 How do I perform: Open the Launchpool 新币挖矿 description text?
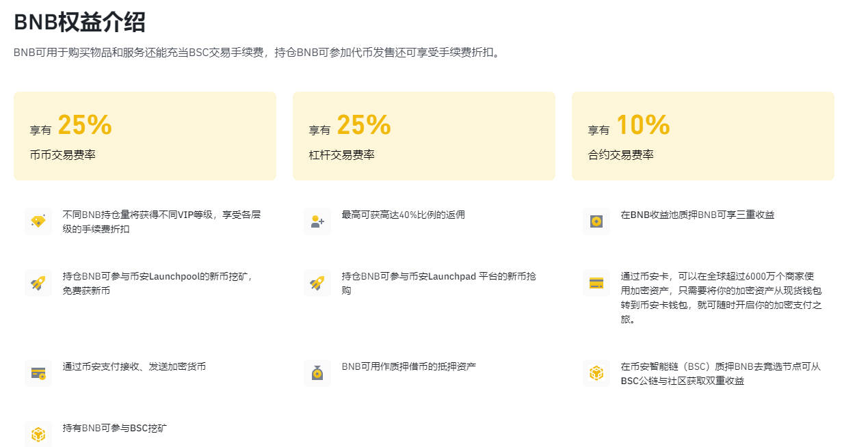(158, 283)
